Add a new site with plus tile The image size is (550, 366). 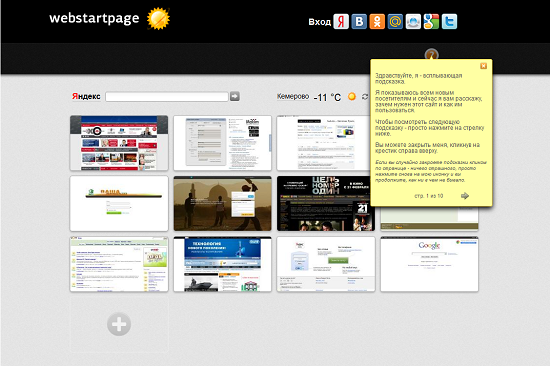pyautogui.click(x=119, y=324)
